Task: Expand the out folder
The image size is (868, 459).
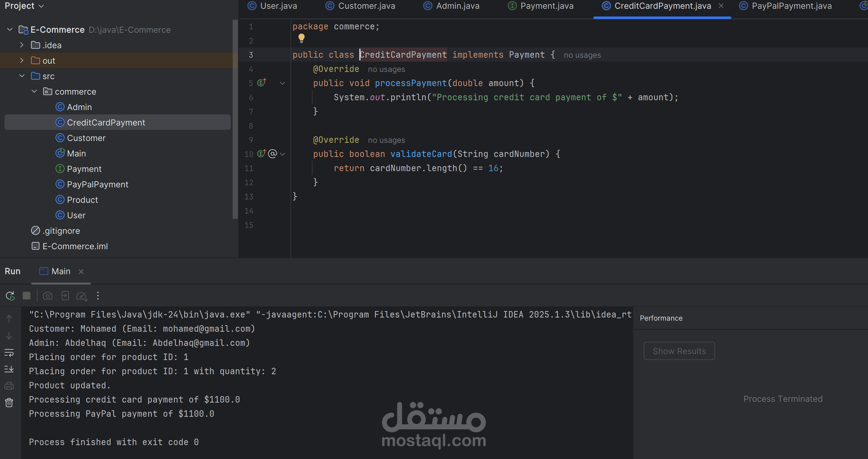Action: [x=22, y=60]
